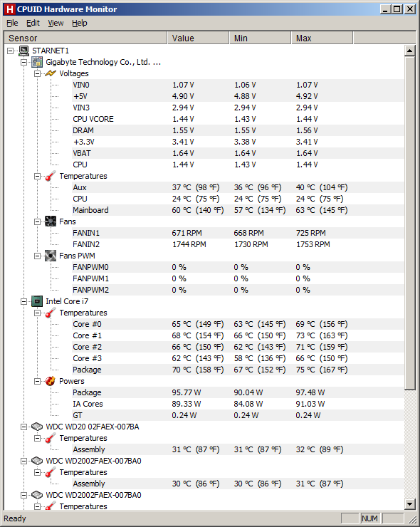The height and width of the screenshot is (527, 420).
Task: Collapse the Gigabyte Technology node
Action: point(24,62)
